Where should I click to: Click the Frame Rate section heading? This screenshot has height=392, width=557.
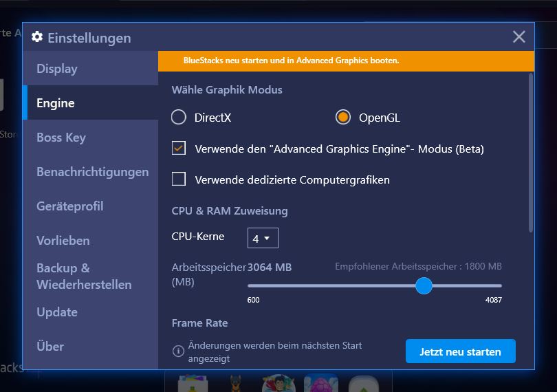coord(199,323)
